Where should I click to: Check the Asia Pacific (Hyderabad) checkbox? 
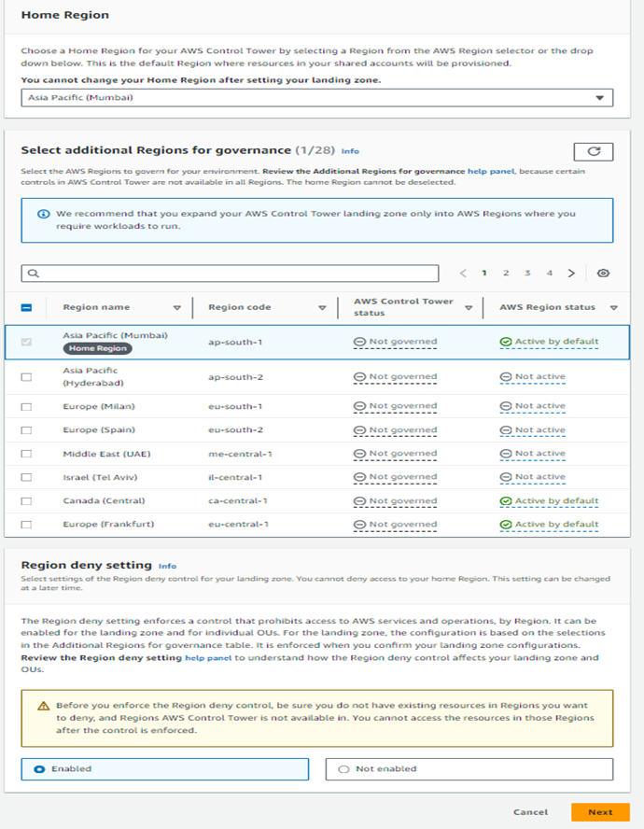(x=26, y=377)
